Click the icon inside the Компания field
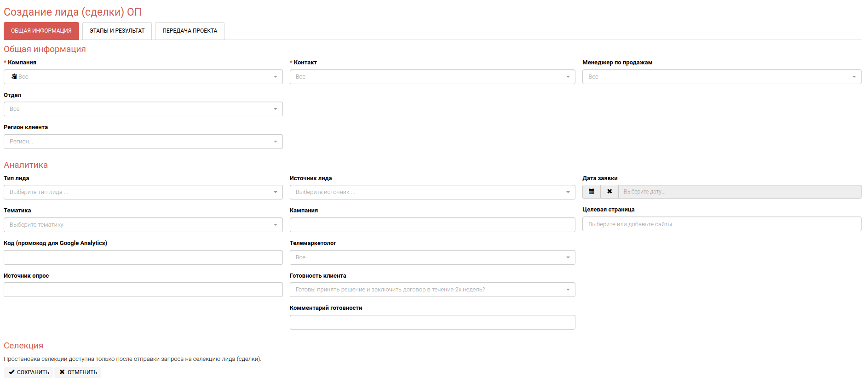 tap(14, 77)
